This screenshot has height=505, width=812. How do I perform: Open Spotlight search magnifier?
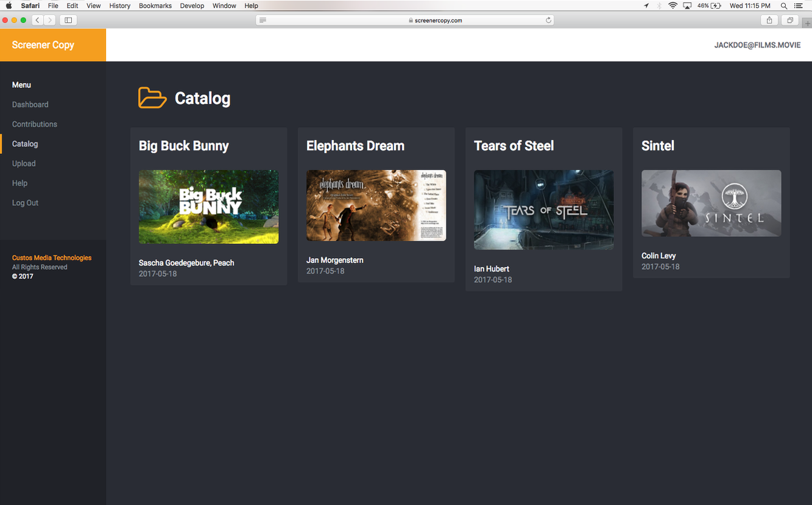(784, 5)
